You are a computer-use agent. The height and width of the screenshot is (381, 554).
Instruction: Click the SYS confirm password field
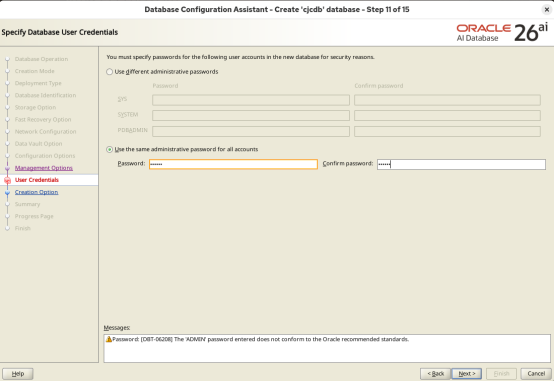point(447,100)
